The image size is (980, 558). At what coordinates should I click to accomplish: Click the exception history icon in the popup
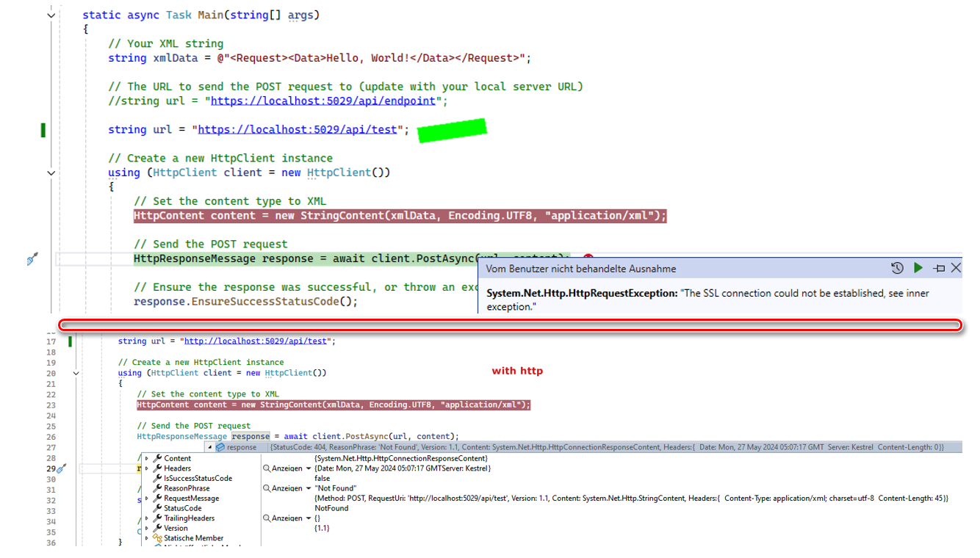point(897,268)
